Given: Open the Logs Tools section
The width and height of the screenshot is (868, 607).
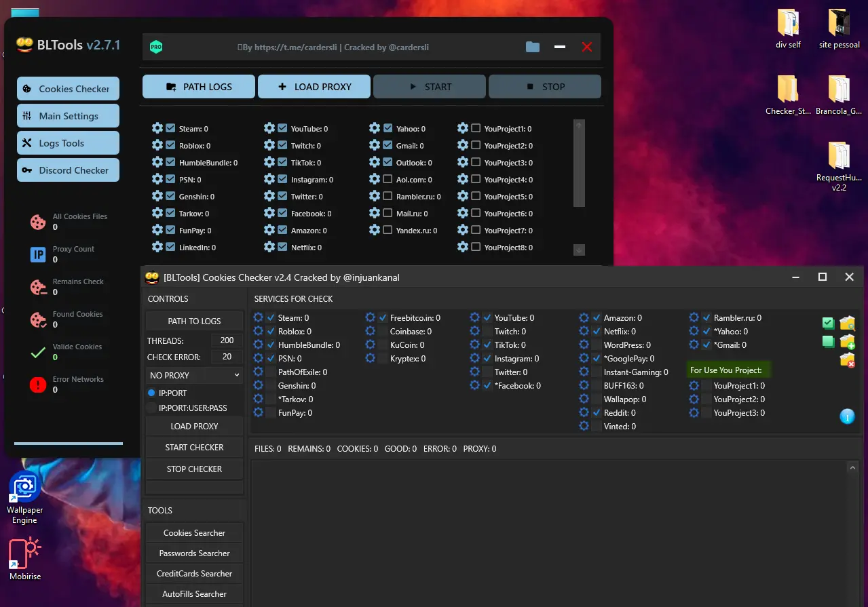Looking at the screenshot, I should pos(68,143).
